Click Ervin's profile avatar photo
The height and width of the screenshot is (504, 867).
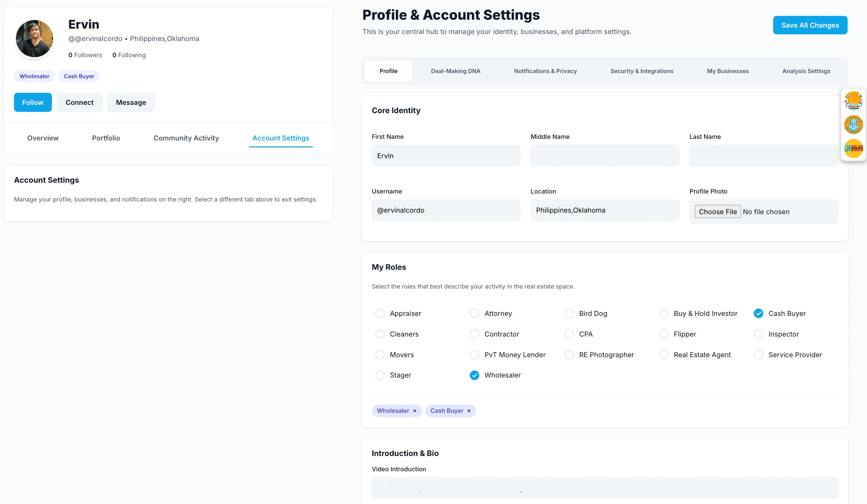(34, 38)
